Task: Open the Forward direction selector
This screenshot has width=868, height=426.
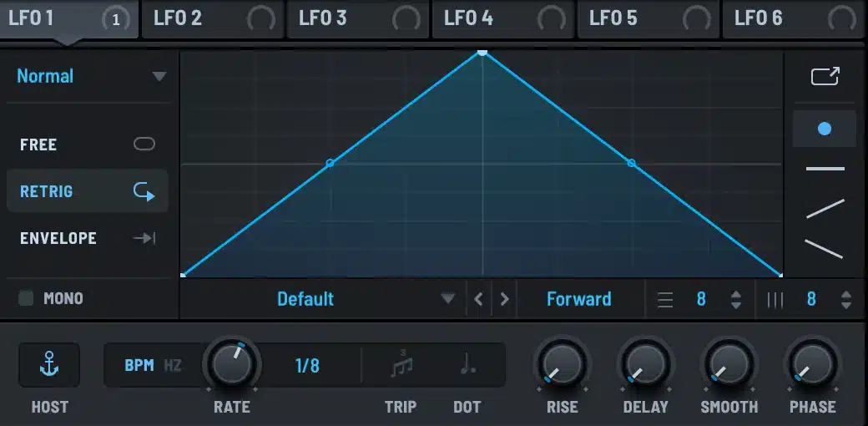Action: 579,299
